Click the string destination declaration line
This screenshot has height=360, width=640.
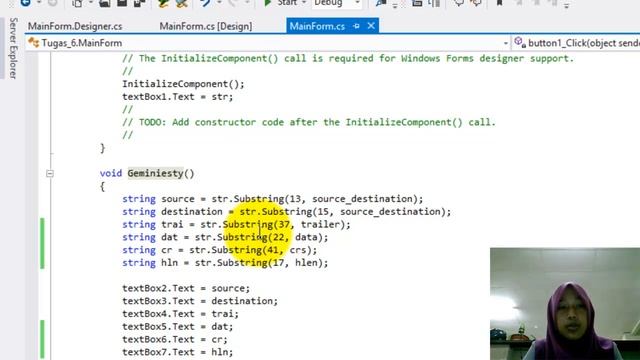coord(287,212)
